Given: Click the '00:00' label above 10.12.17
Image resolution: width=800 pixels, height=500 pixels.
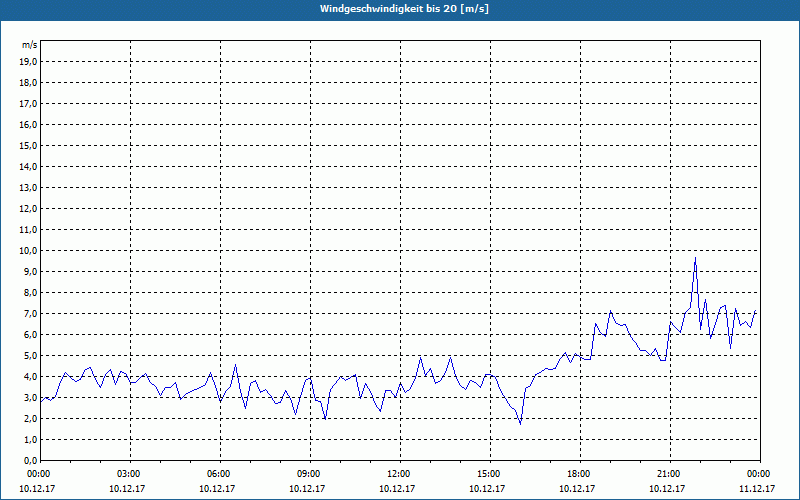Looking at the screenshot, I should (39, 474).
